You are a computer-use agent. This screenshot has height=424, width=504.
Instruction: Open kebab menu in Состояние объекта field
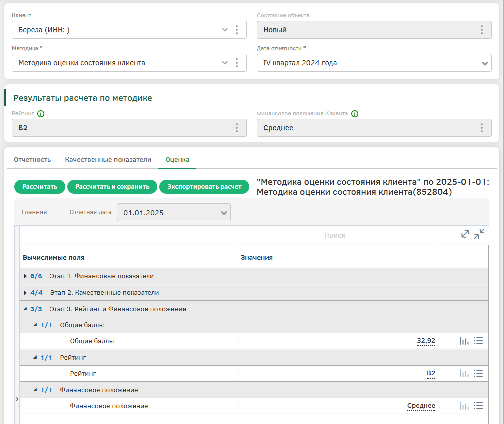pyautogui.click(x=482, y=30)
